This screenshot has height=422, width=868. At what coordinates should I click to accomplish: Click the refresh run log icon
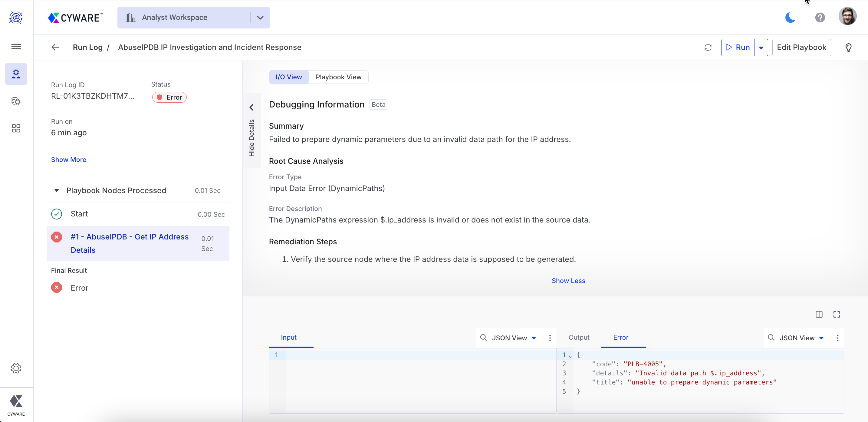(708, 48)
